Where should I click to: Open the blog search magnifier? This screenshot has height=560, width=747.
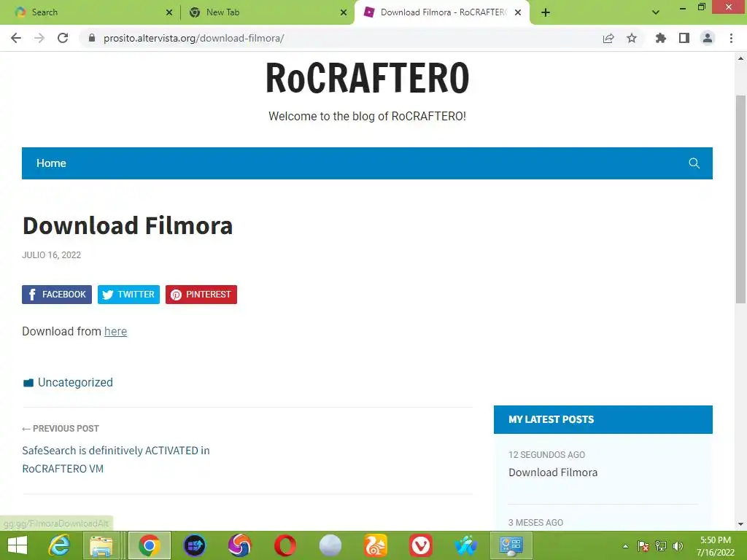[x=694, y=163]
